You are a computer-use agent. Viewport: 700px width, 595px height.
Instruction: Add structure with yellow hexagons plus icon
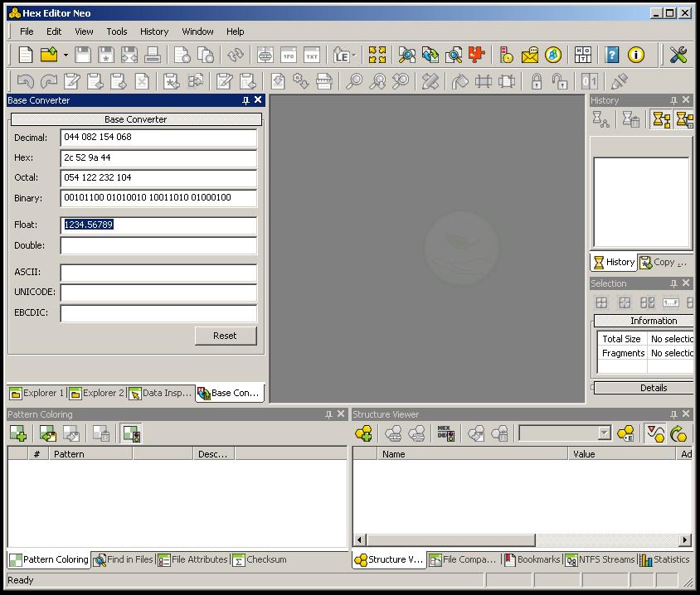pyautogui.click(x=364, y=433)
